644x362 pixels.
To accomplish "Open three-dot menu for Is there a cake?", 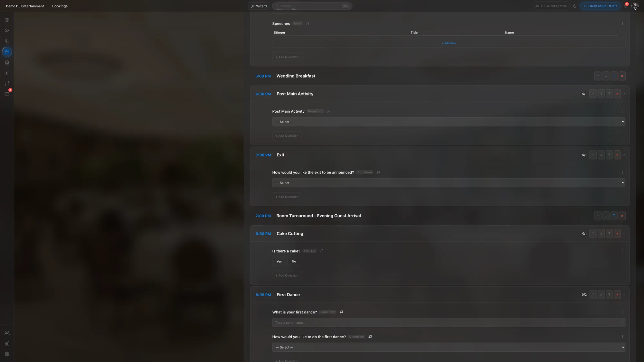I will pyautogui.click(x=622, y=251).
